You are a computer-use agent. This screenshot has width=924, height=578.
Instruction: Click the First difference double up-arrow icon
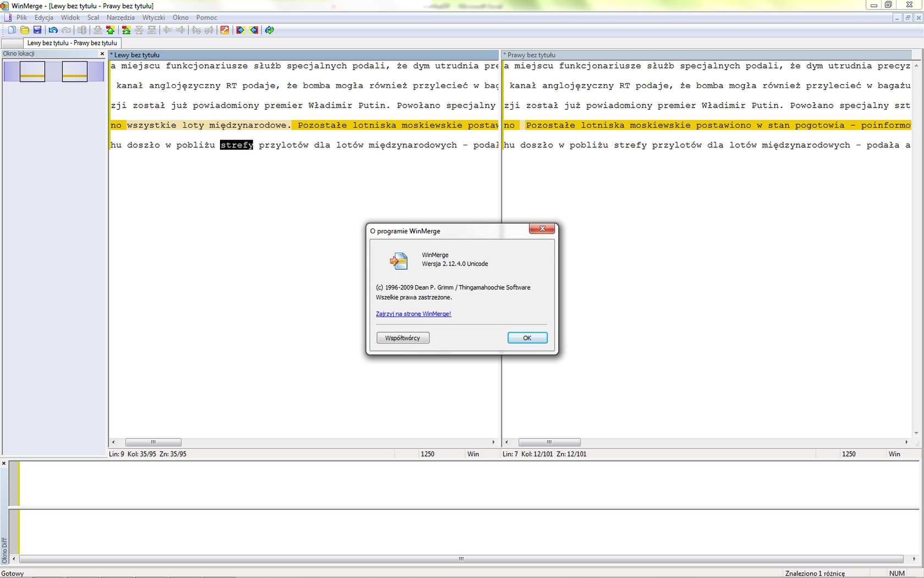[127, 30]
